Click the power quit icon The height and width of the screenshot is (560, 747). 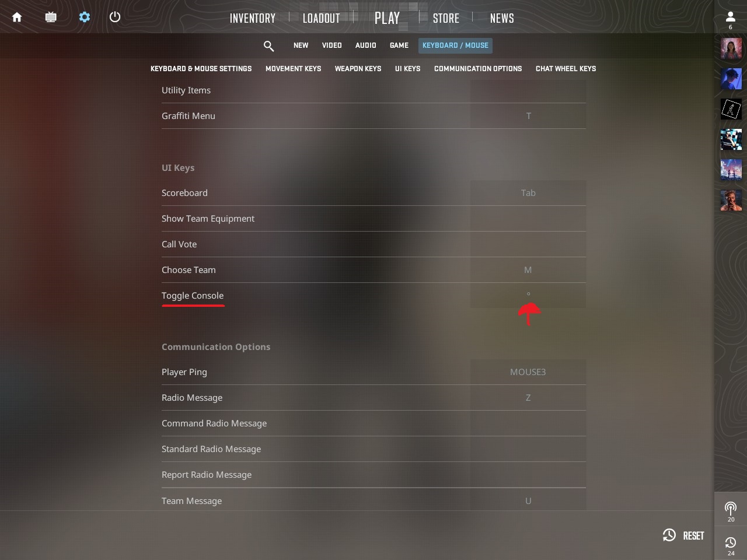(x=115, y=17)
